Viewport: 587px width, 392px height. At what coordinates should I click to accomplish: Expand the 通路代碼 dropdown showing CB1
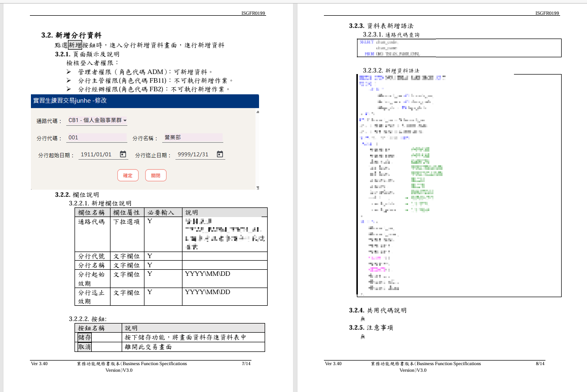[x=97, y=120]
